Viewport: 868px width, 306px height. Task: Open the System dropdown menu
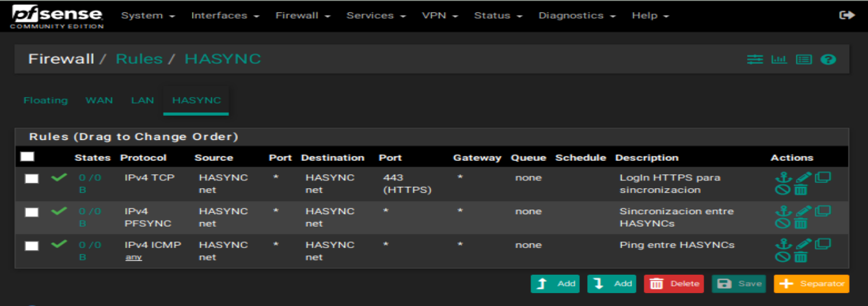click(148, 16)
